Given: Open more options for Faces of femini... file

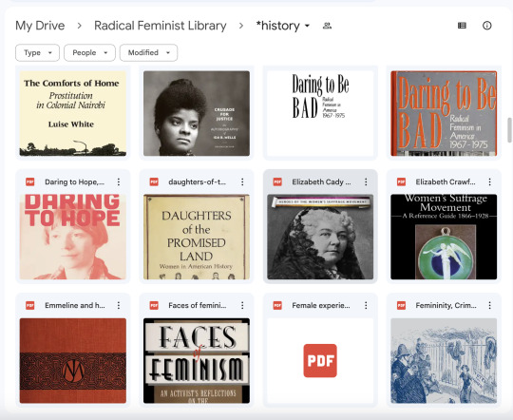Looking at the screenshot, I should 242,306.
